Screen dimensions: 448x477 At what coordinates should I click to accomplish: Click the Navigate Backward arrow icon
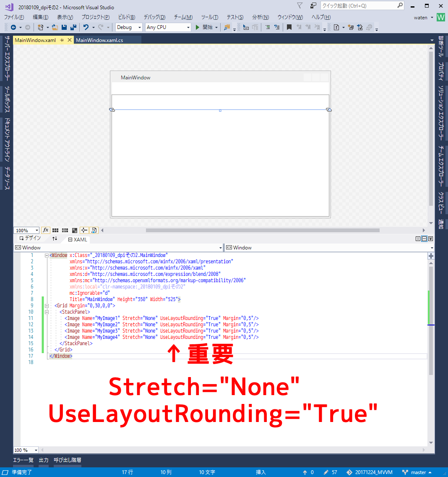[x=13, y=27]
